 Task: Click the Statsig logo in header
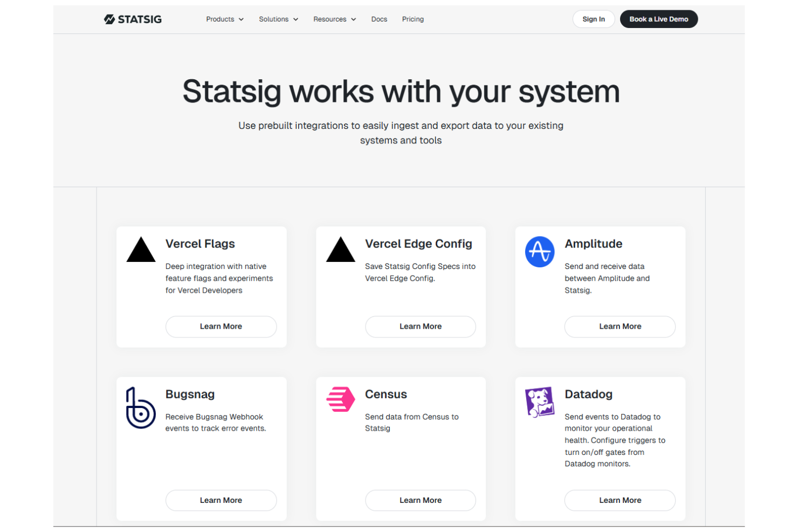click(133, 19)
